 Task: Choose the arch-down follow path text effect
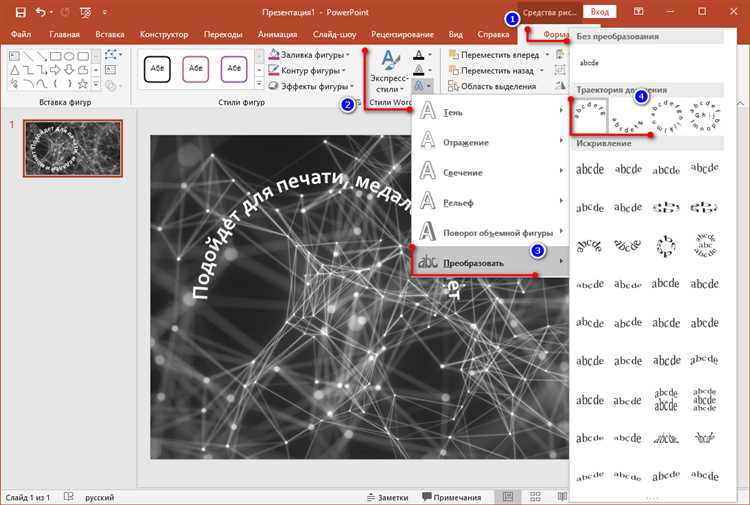(628, 123)
